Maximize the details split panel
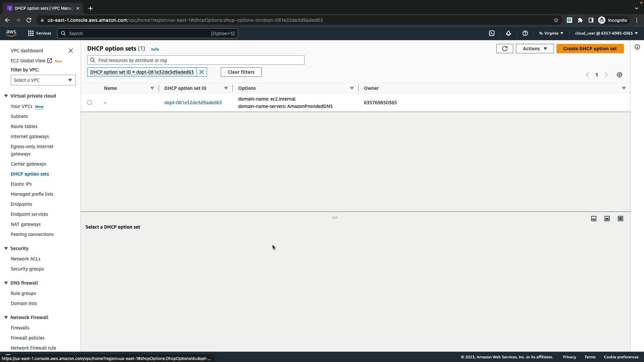Viewport: 644px width, 362px height. click(621, 219)
